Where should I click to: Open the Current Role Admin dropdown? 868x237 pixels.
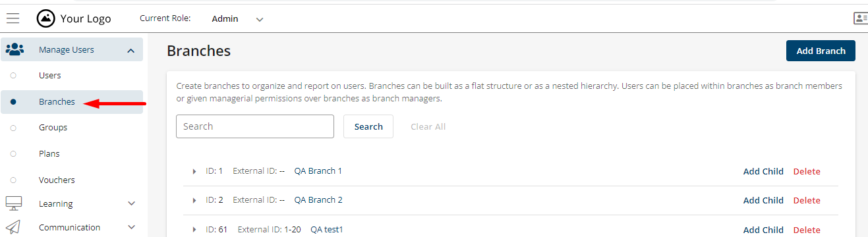coord(237,19)
